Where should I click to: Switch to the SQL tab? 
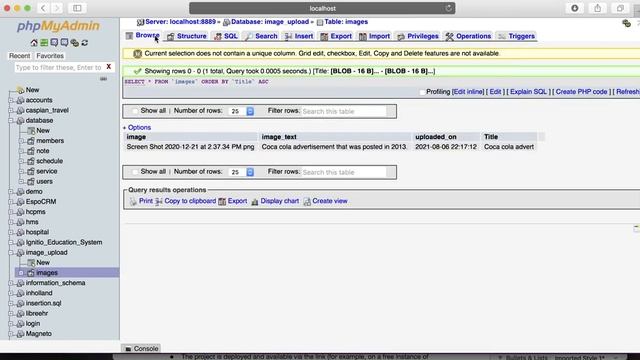226,36
